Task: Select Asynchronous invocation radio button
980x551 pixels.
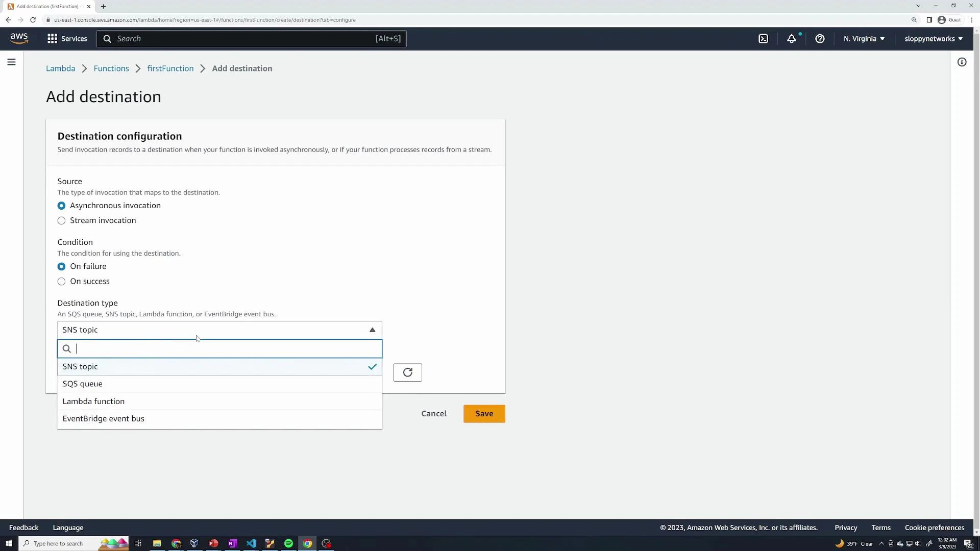Action: [61, 206]
